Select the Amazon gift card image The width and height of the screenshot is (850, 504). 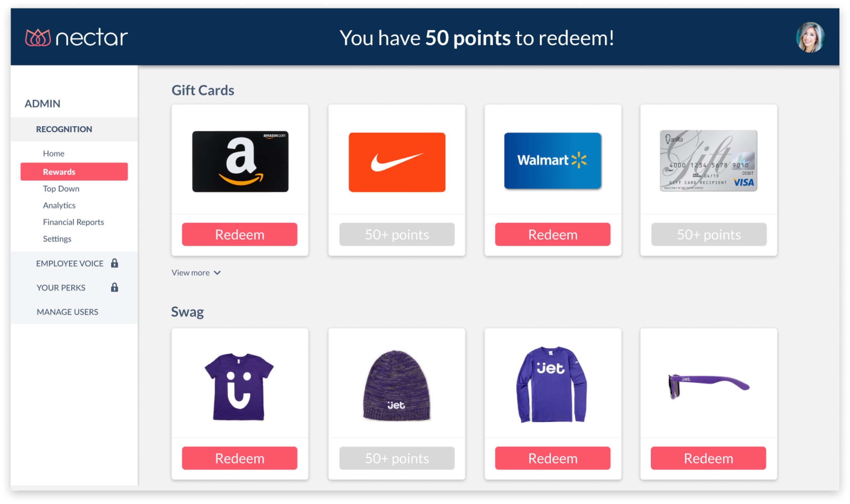pyautogui.click(x=240, y=161)
